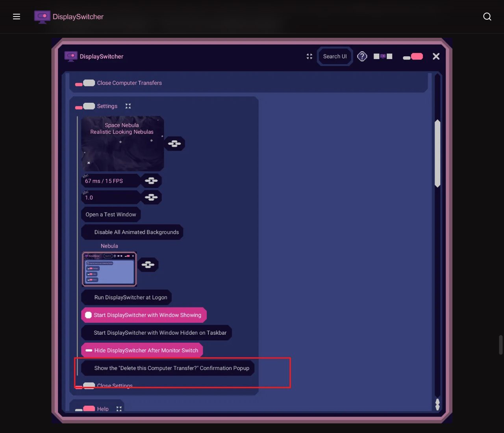Image resolution: width=504 pixels, height=433 pixels.
Task: Click the Search UI field
Action: [335, 57]
